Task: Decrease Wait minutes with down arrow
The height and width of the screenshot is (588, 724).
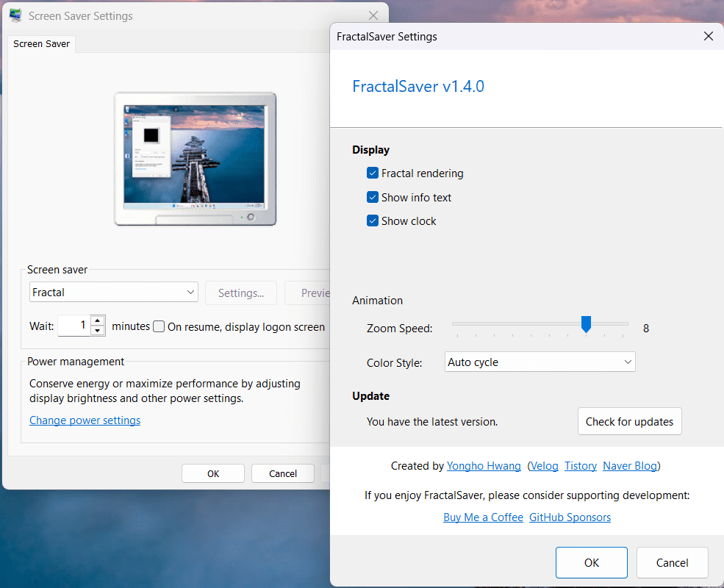Action: [x=98, y=331]
